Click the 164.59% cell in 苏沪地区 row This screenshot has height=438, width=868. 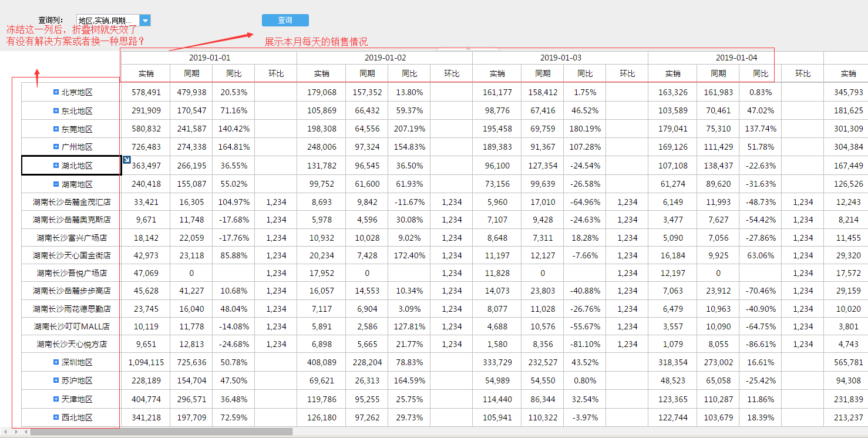pyautogui.click(x=409, y=380)
